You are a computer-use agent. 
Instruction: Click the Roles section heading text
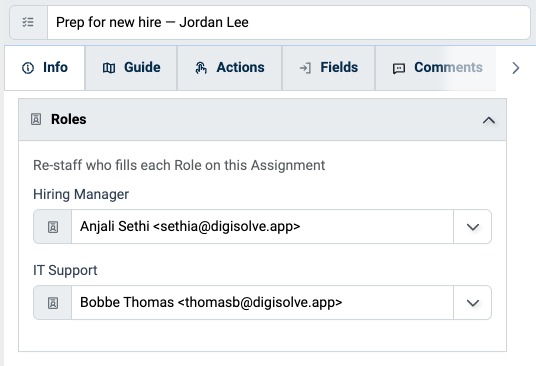pyautogui.click(x=69, y=119)
